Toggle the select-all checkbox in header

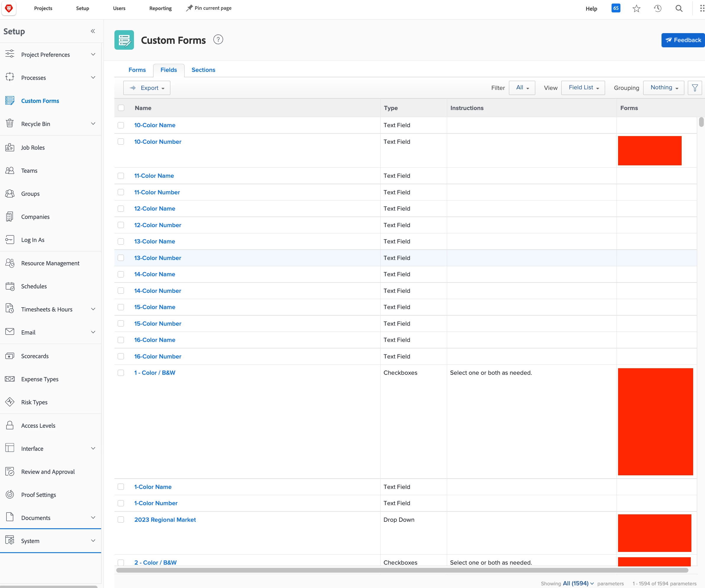click(x=121, y=108)
